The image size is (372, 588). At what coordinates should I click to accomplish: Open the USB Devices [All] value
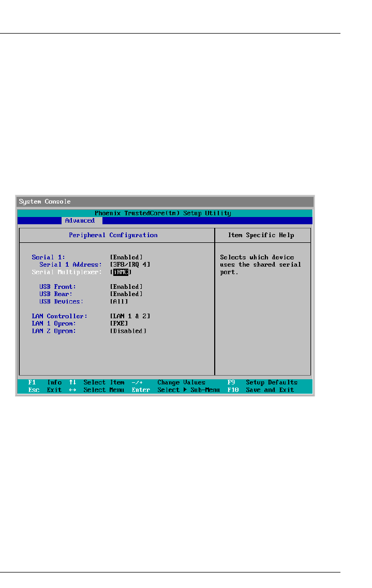coord(119,302)
